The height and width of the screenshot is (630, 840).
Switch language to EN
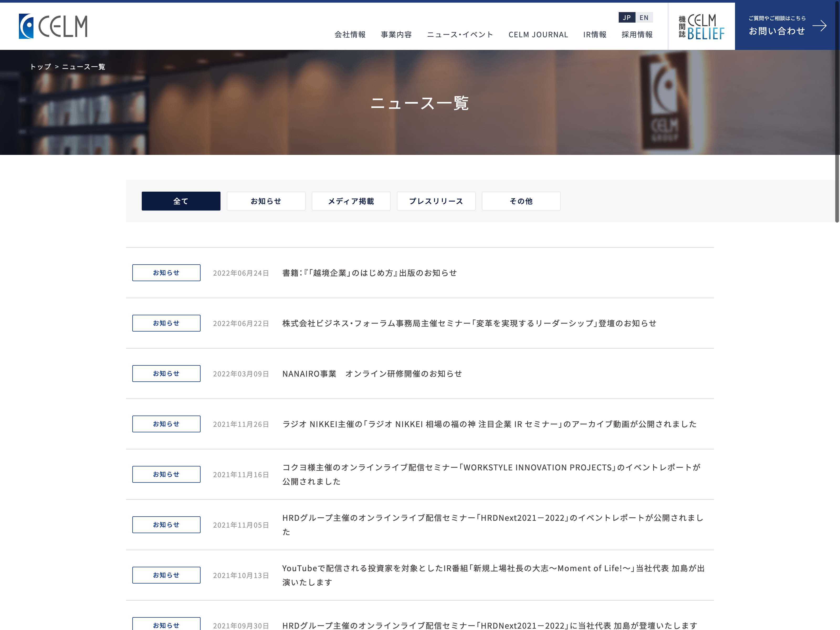[644, 18]
